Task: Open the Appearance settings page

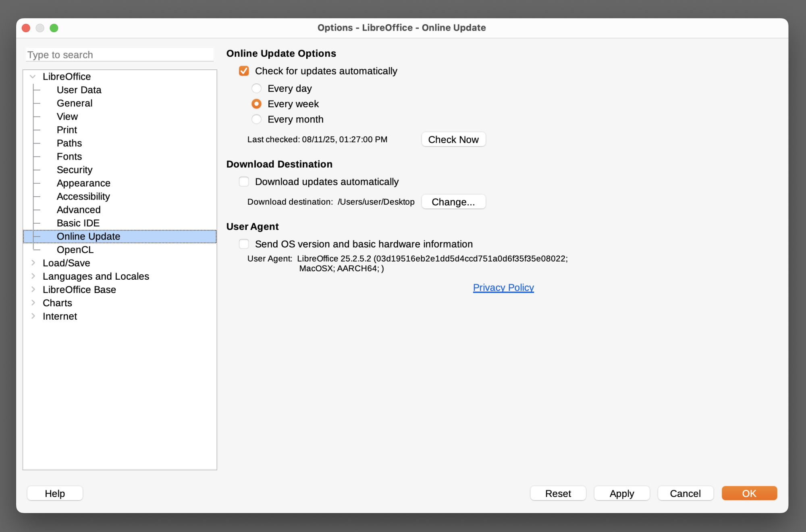Action: 83,183
